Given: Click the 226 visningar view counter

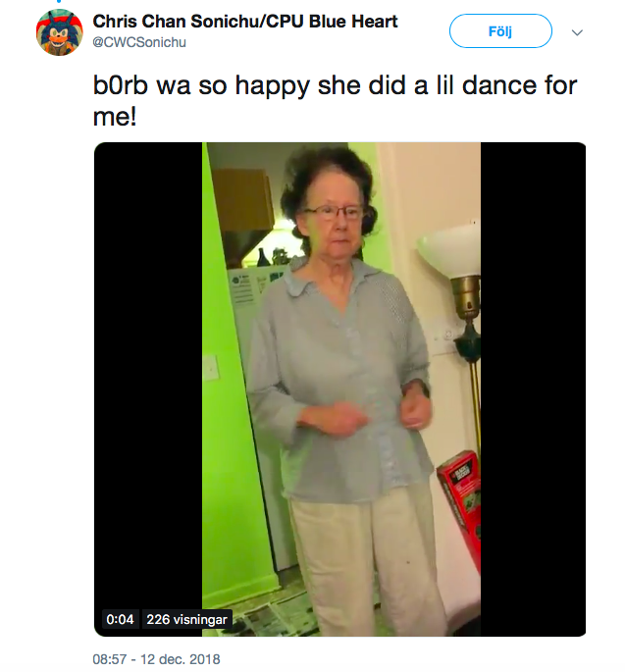Looking at the screenshot, I should pos(186,619).
